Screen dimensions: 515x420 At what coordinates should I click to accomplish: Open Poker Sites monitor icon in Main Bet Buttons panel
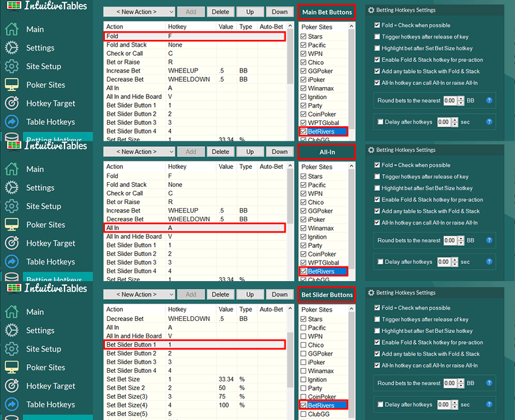(x=11, y=84)
